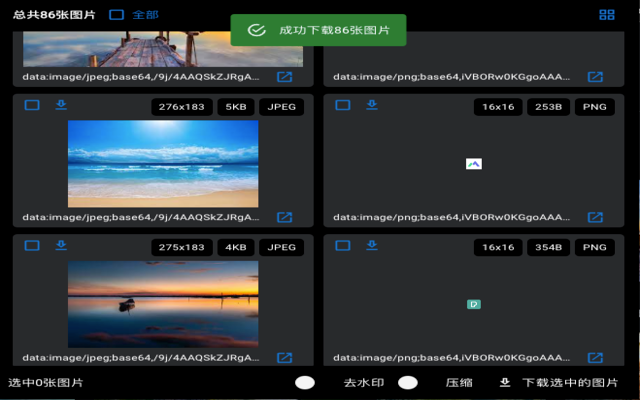Click 16x16 badge on 253B card
Screen dimensions: 640x400
[498, 107]
